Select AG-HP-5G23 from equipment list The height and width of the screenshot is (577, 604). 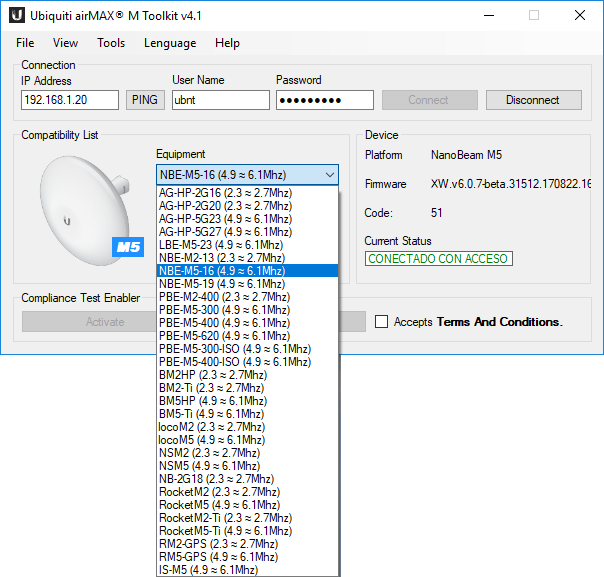248,219
